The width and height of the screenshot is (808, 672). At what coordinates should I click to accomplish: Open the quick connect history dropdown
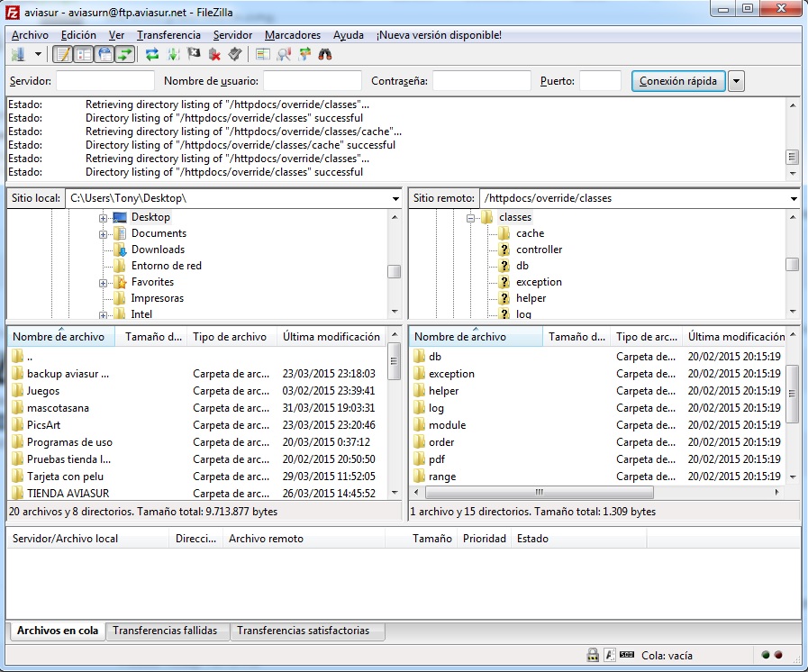pos(736,81)
